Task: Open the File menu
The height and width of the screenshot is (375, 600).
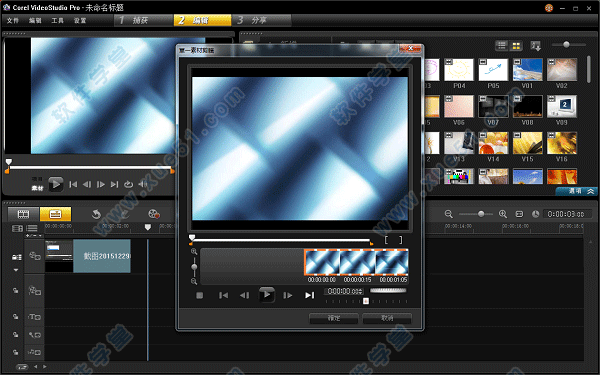Action: (x=13, y=21)
